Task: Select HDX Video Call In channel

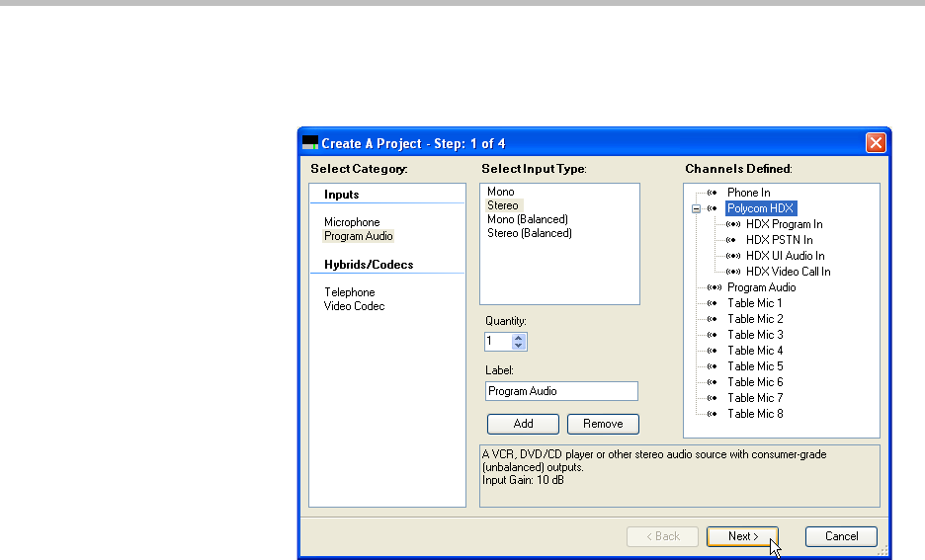Action: (788, 272)
